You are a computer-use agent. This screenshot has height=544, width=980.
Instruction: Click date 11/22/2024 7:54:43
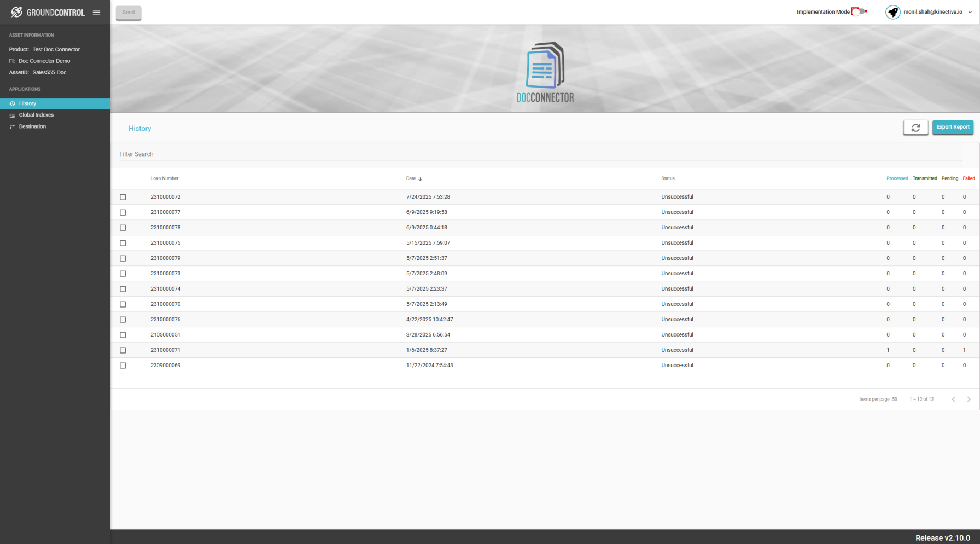coord(429,366)
